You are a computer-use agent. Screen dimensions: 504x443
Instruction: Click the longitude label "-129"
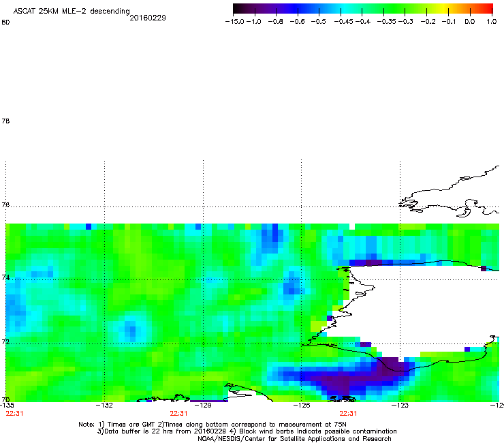[x=203, y=405]
